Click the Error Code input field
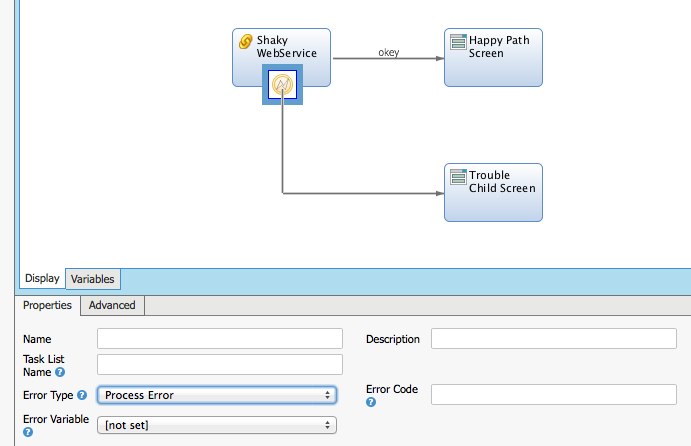 (553, 394)
